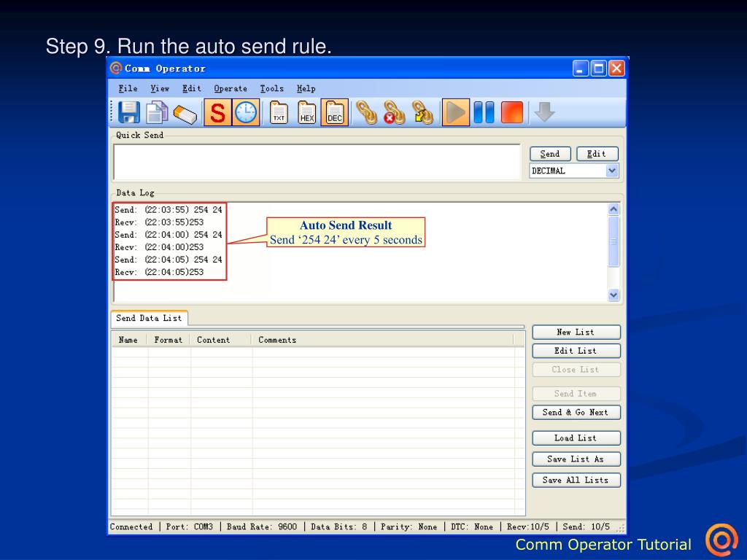Click the Send button in Quick Send
This screenshot has width=747, height=560.
(x=550, y=154)
